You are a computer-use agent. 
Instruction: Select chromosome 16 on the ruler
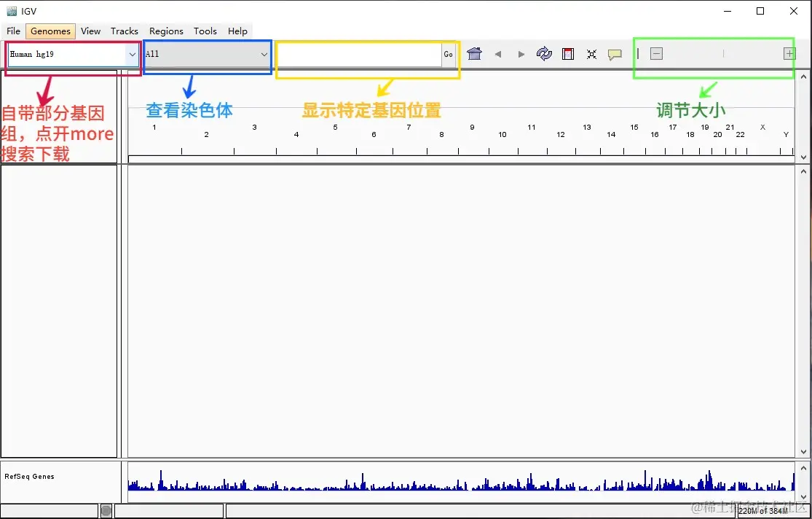655,134
